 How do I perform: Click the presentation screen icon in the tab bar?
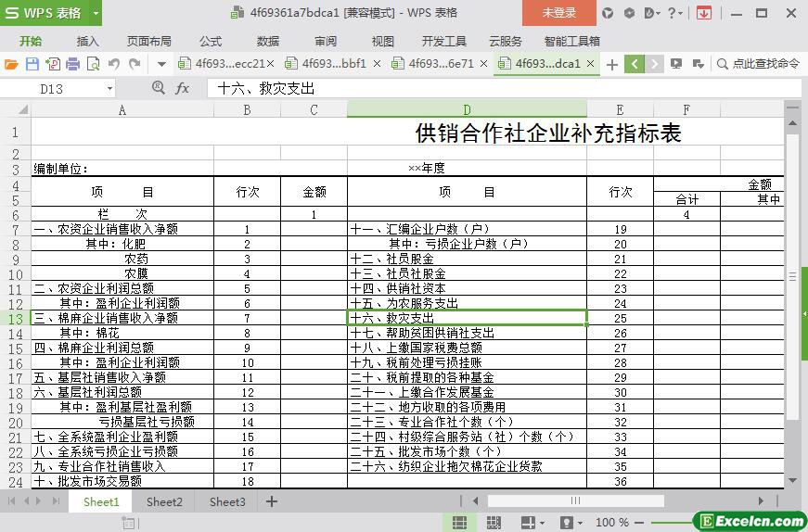point(676,64)
